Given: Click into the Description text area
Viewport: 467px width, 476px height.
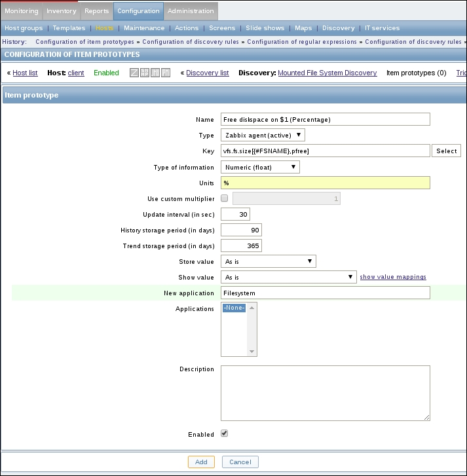Looking at the screenshot, I should click(325, 392).
